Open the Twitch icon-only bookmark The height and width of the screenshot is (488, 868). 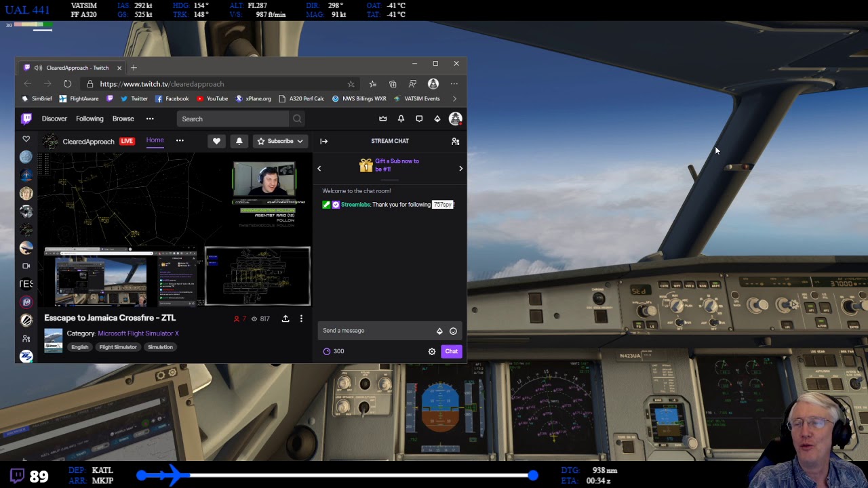pos(110,99)
